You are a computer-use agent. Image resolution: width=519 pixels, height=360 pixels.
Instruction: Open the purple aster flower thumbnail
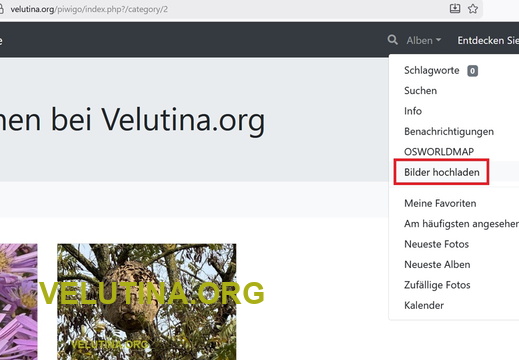click(x=19, y=302)
